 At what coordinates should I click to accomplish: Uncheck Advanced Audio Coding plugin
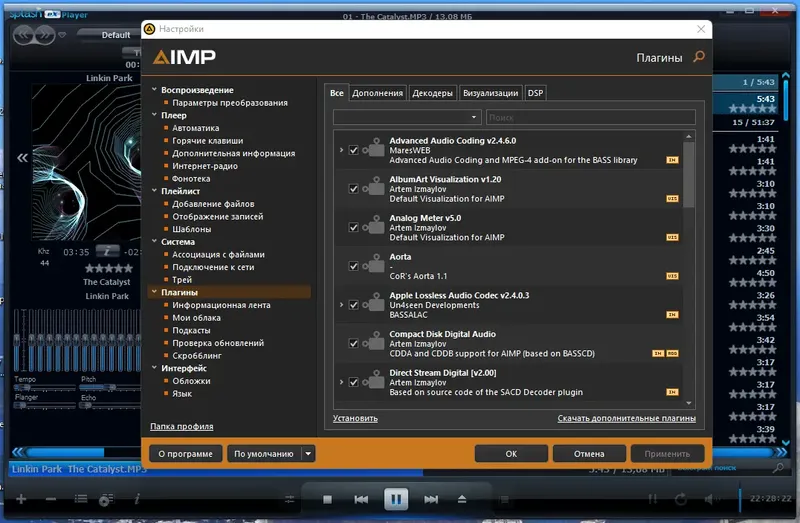353,150
